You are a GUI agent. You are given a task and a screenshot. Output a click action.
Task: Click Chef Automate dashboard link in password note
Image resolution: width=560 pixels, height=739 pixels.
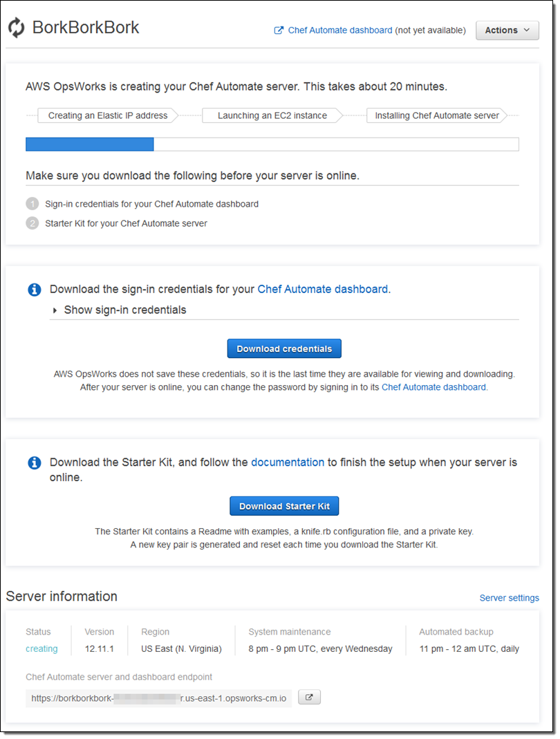pos(433,387)
